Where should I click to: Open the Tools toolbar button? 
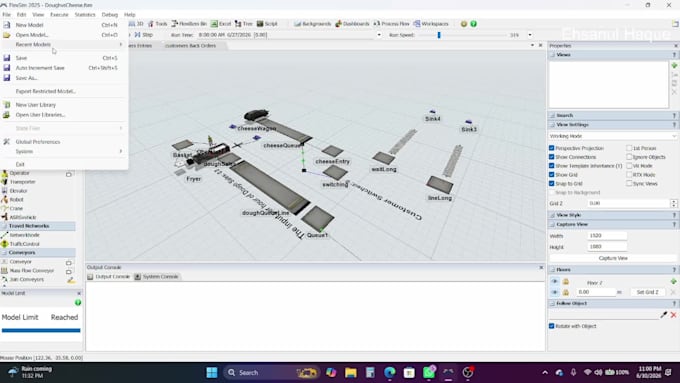(157, 24)
